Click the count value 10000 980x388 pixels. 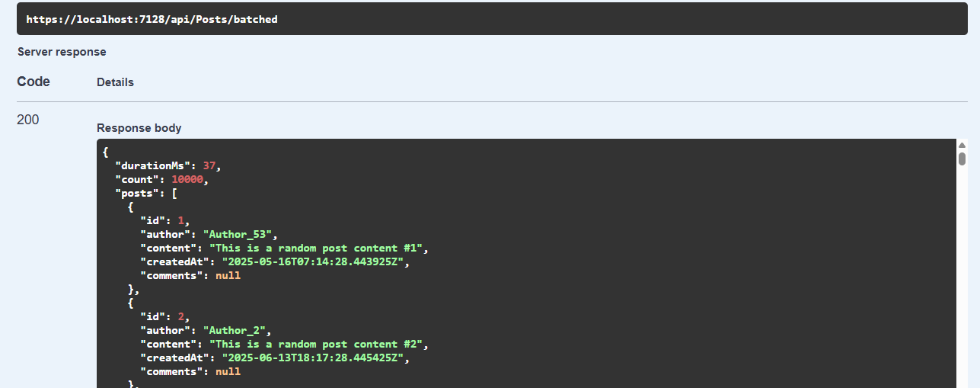pyautogui.click(x=187, y=179)
